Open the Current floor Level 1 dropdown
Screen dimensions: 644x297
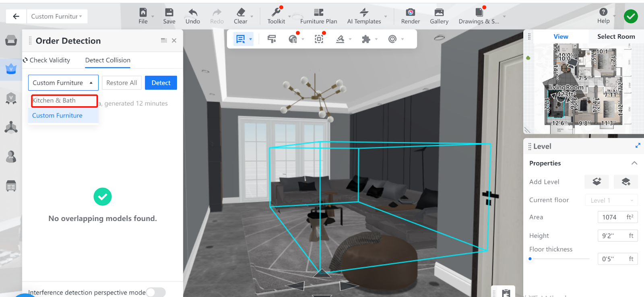tap(611, 200)
